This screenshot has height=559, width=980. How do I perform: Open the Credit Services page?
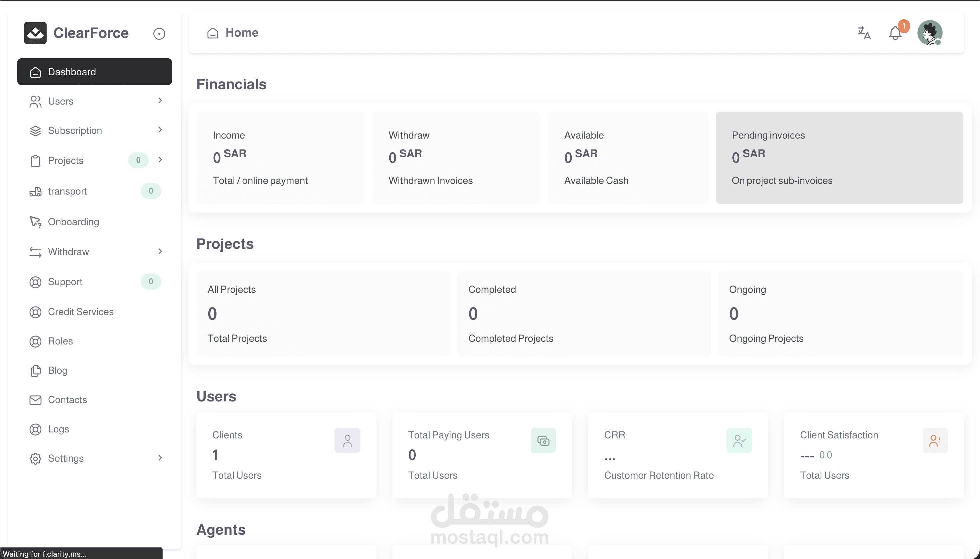(81, 312)
